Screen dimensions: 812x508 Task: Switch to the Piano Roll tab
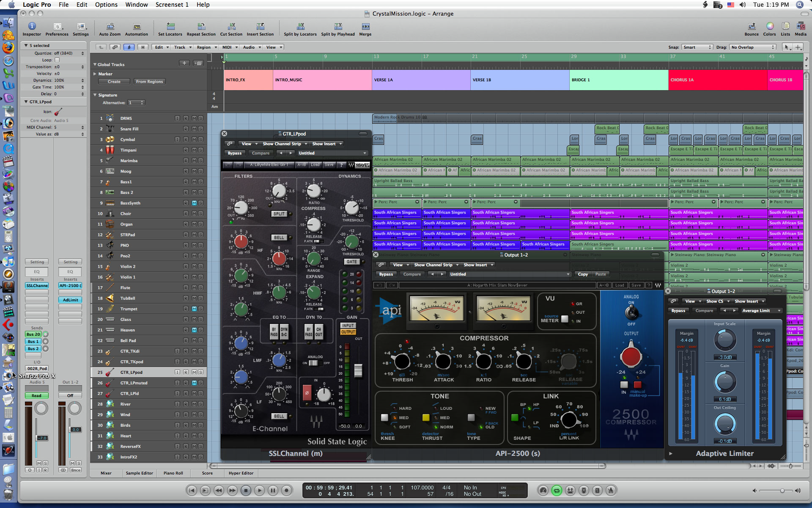(x=173, y=473)
